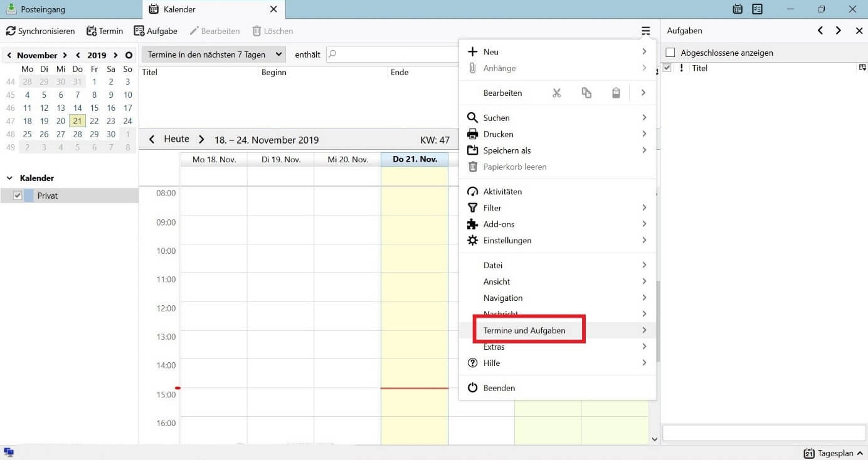Click the cut scissors icon in Bearbeiten row
This screenshot has width=868, height=460.
coord(556,93)
